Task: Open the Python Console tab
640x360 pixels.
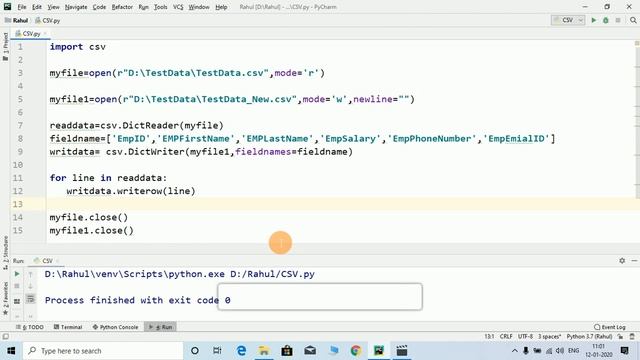Action: (116, 327)
